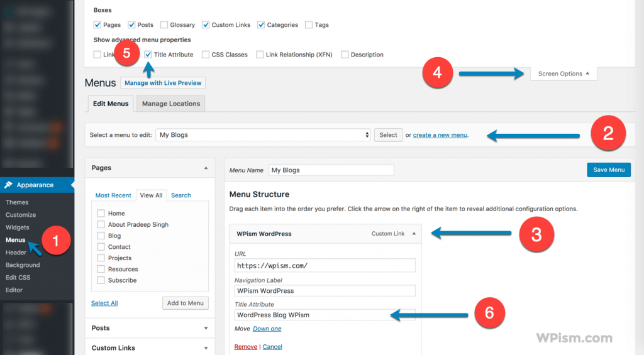Enable the Description checkbox

coord(345,54)
